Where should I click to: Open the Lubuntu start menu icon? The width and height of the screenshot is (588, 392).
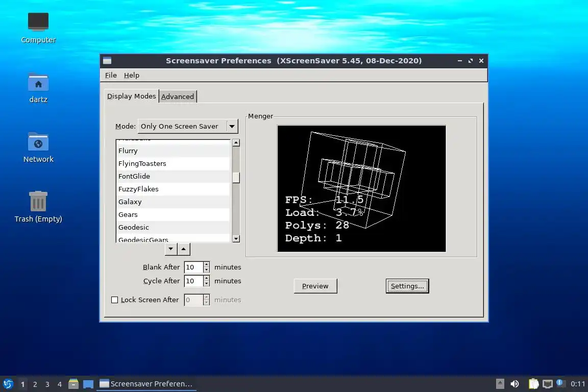8,384
